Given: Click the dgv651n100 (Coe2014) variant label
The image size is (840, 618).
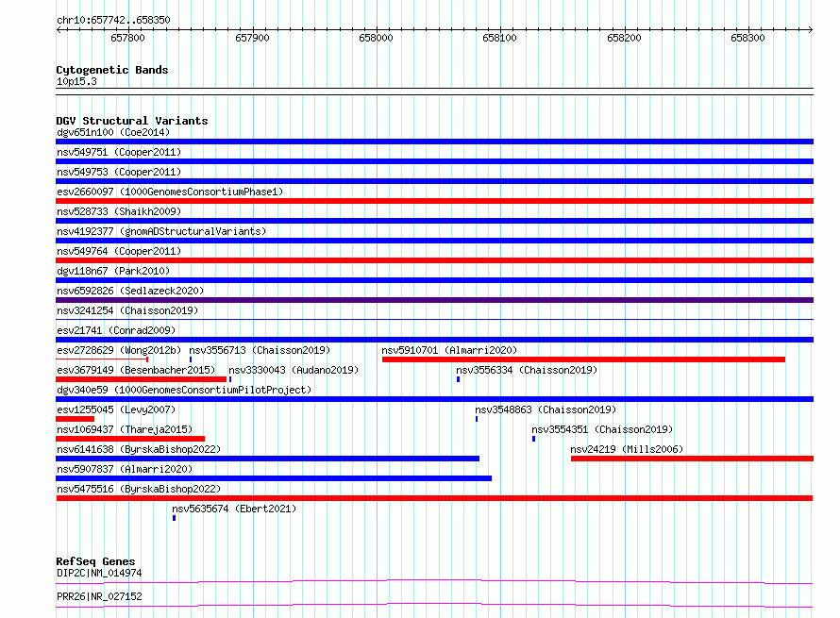Looking at the screenshot, I should pyautogui.click(x=113, y=132).
